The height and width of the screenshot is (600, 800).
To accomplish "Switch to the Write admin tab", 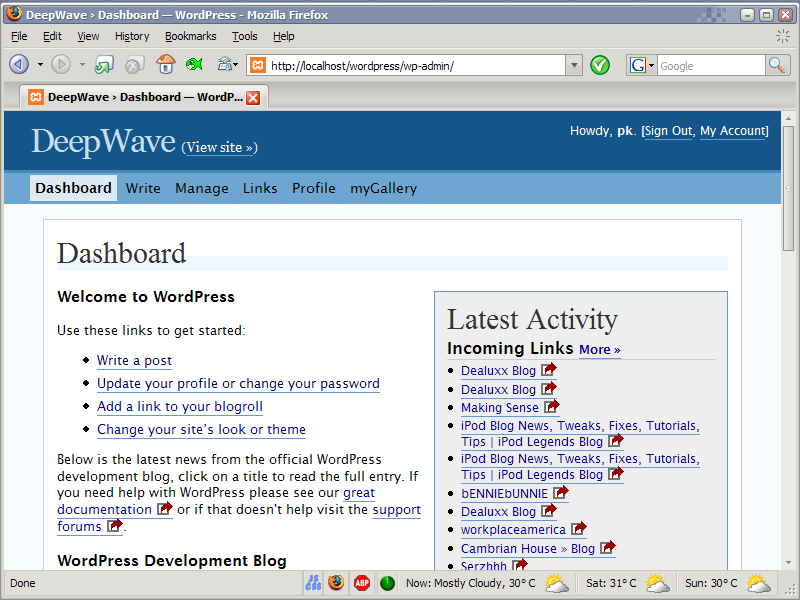I will [x=143, y=188].
